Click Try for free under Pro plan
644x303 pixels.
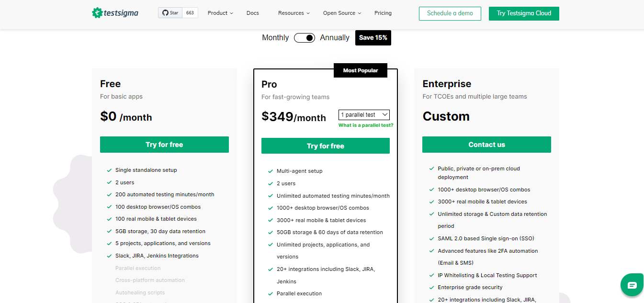(325, 146)
